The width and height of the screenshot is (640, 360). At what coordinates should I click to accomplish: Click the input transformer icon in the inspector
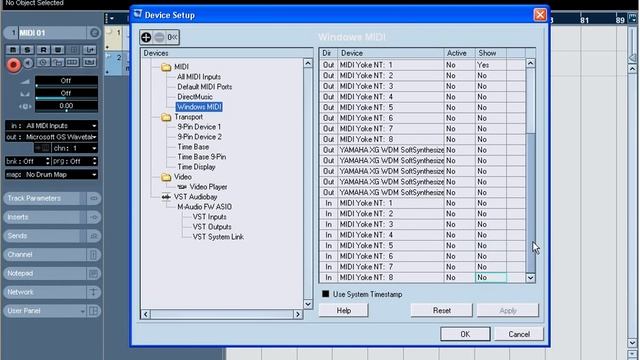coord(89,50)
